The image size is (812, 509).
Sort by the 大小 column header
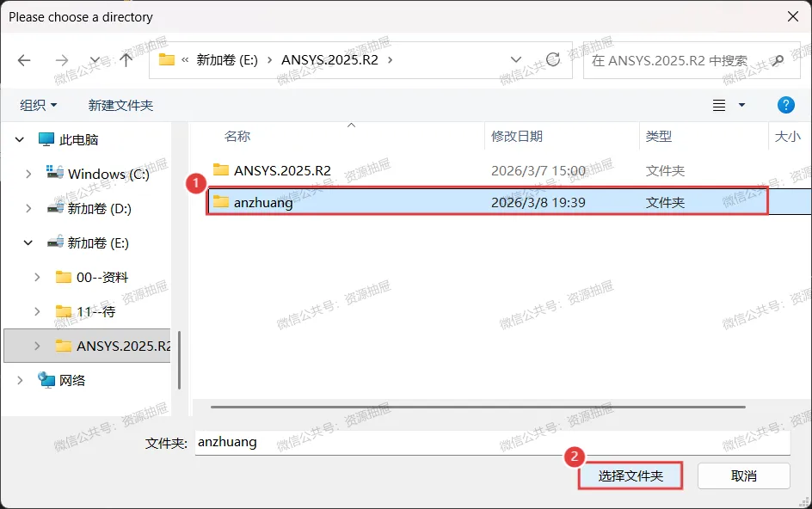point(787,136)
